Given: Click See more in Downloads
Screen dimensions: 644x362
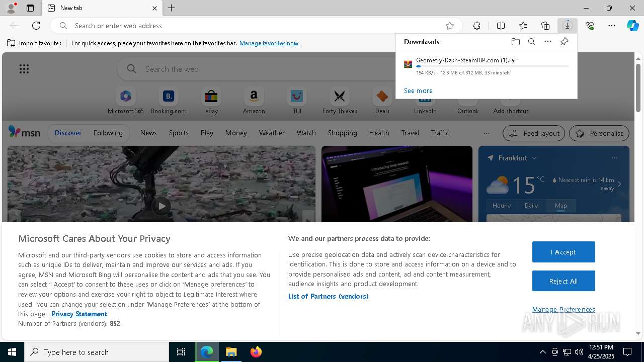Looking at the screenshot, I should tap(418, 90).
